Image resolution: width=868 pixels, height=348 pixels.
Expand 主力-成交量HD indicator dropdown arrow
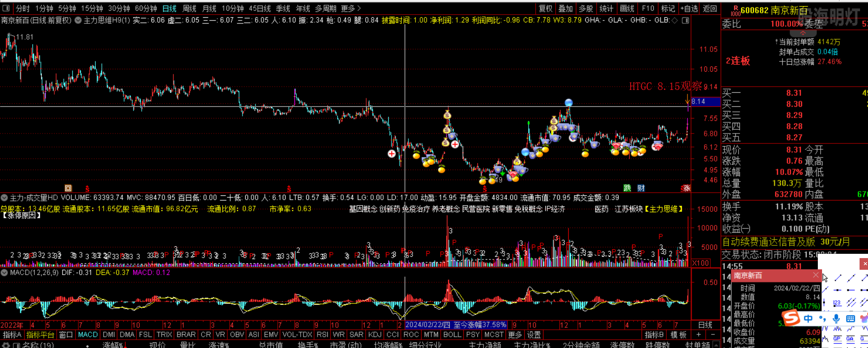pos(4,198)
